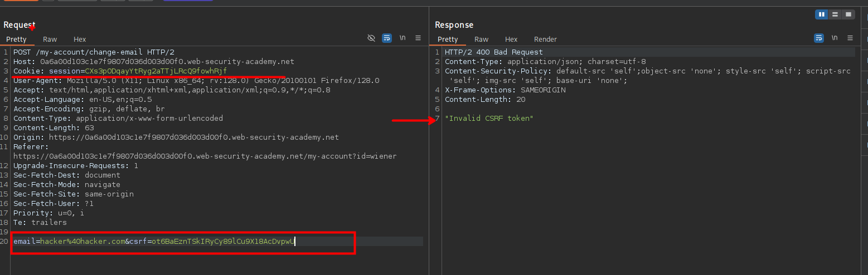This screenshot has width=868, height=275.
Task: Click the Cookie session header line
Action: (120, 71)
